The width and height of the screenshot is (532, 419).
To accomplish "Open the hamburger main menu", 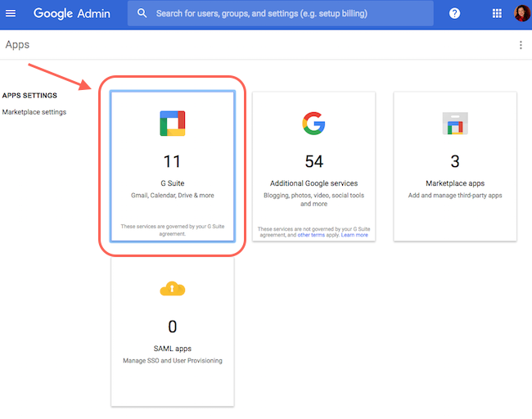I will 11,13.
